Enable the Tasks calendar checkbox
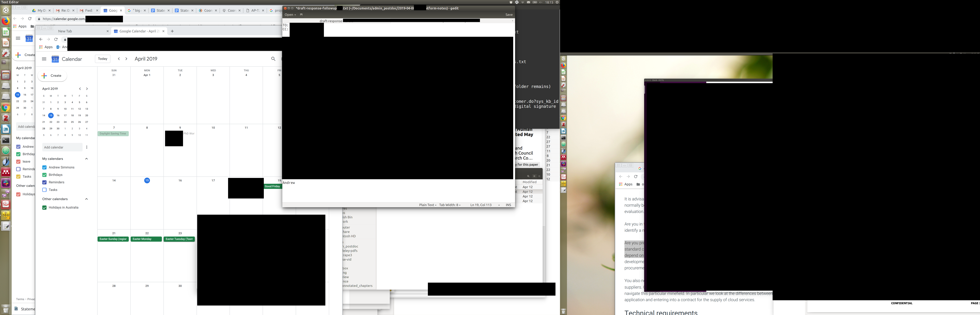 point(44,190)
